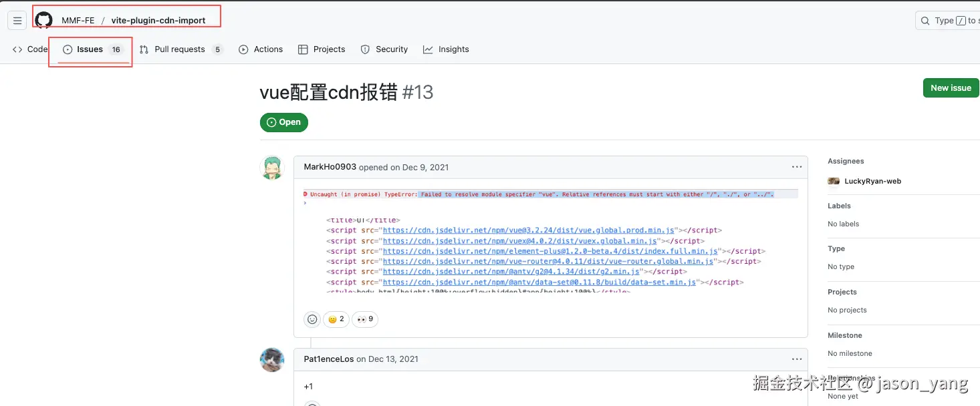The image size is (980, 406).
Task: Switch to the Code tab
Action: 30,49
